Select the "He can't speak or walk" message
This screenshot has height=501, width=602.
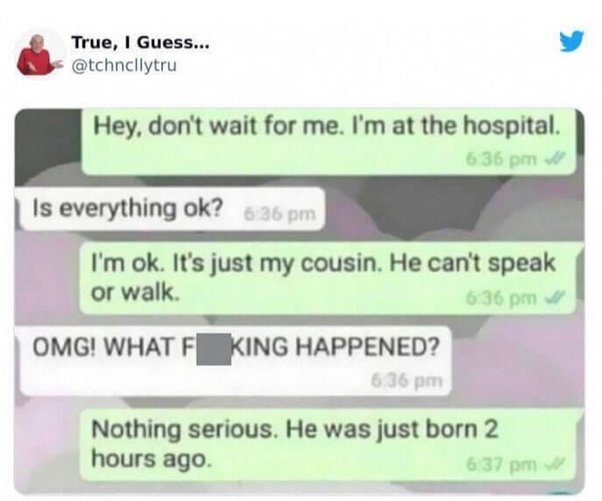tap(328, 278)
